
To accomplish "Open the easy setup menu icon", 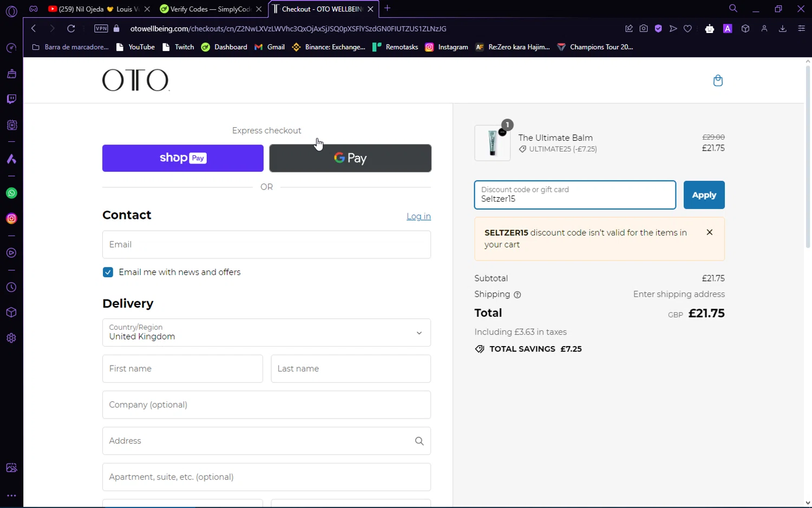I will coord(801,29).
